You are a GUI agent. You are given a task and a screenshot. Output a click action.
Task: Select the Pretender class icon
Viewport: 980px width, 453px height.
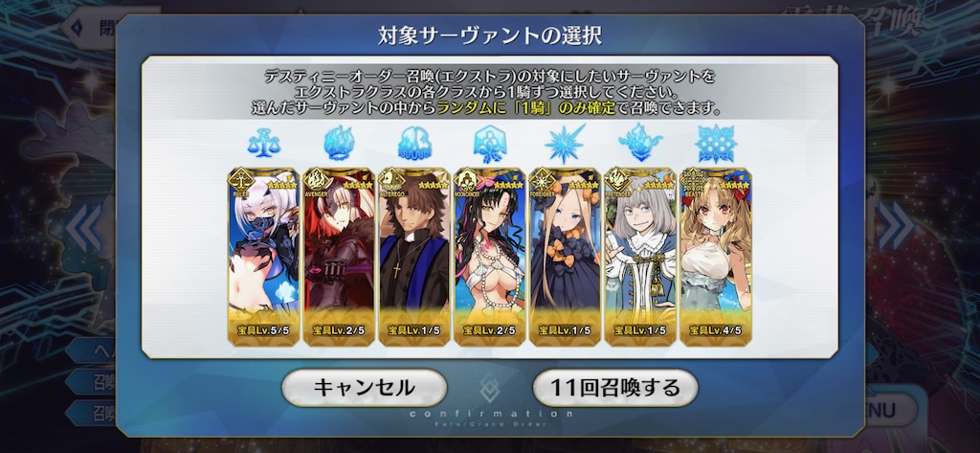click(x=640, y=143)
